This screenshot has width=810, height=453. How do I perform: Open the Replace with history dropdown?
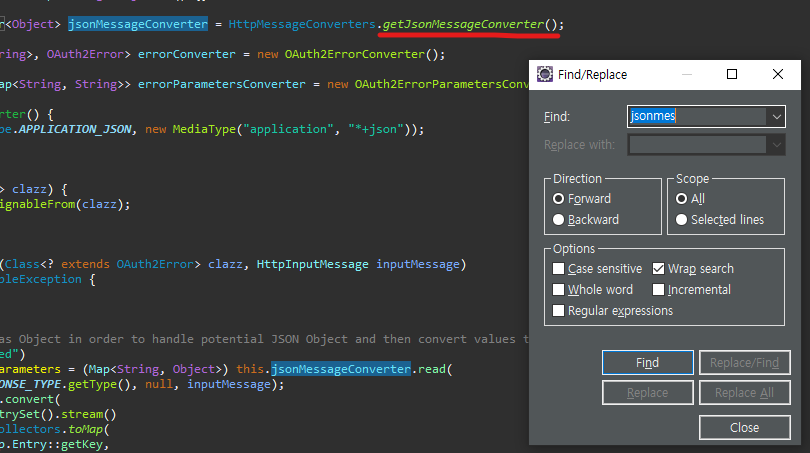point(776,145)
